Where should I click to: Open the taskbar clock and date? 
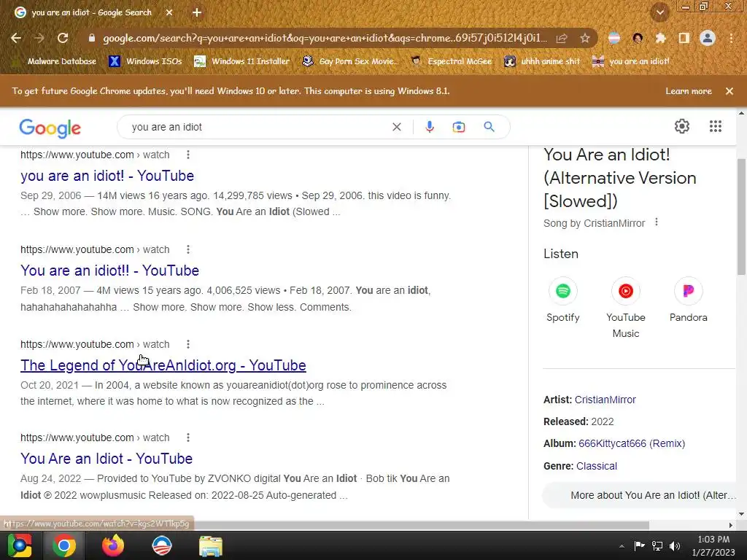713,545
